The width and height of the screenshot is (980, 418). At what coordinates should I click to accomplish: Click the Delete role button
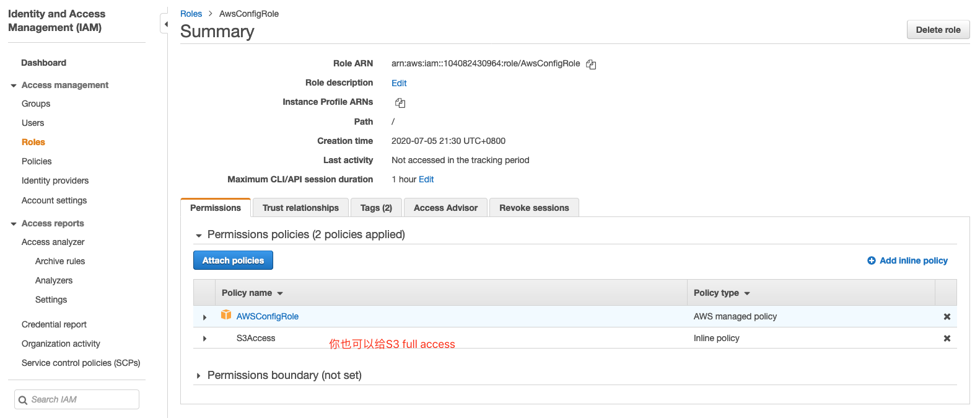coord(938,30)
